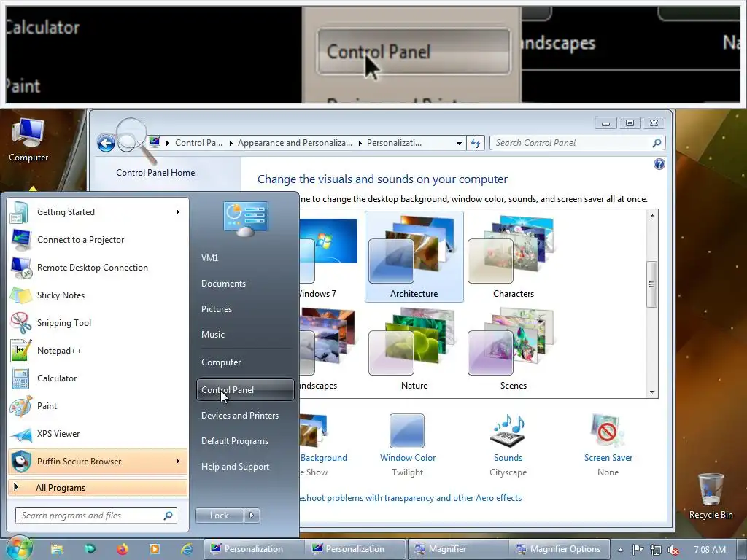Open XPS Viewer icon
747x560 pixels.
point(21,434)
